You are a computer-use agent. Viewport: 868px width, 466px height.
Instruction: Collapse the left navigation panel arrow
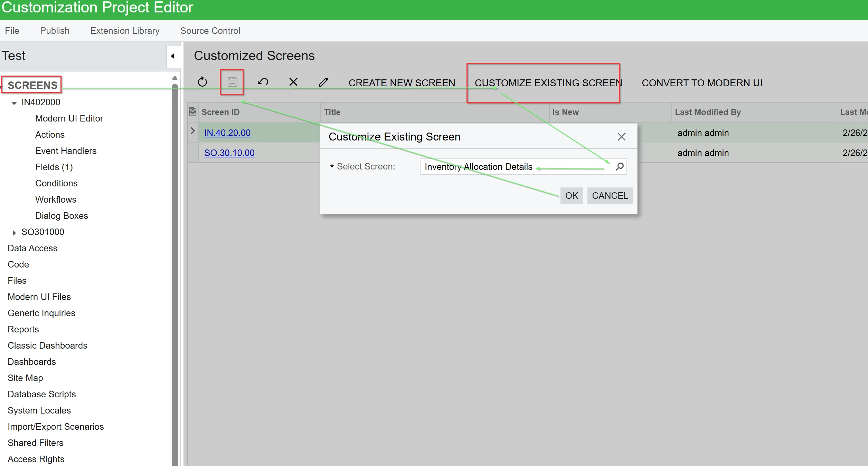pos(173,56)
